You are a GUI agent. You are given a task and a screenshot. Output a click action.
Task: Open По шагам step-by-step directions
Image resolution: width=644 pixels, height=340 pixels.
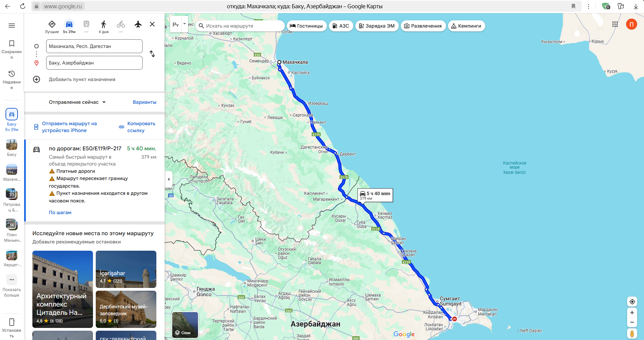click(60, 212)
